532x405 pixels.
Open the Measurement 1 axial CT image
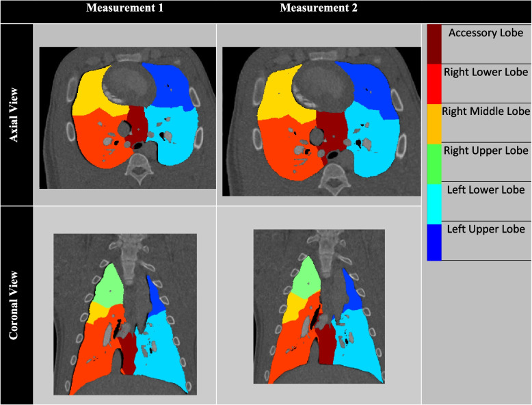128,118
